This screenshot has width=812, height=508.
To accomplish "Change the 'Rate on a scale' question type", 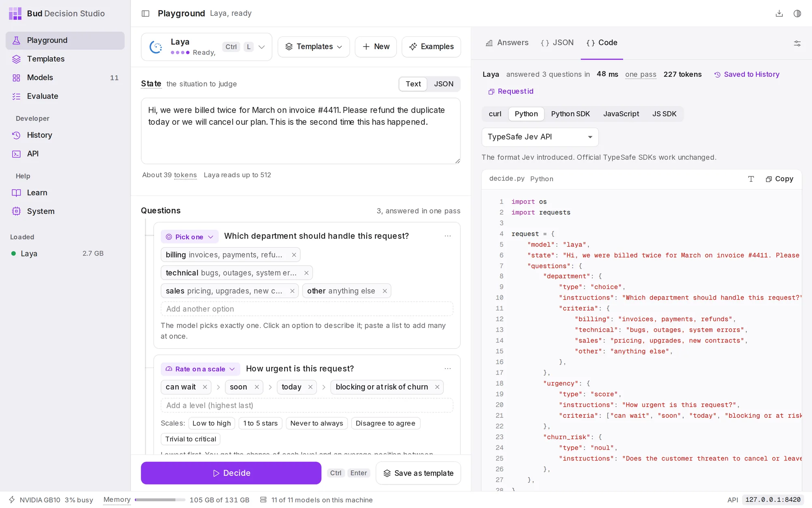I will click(x=200, y=369).
